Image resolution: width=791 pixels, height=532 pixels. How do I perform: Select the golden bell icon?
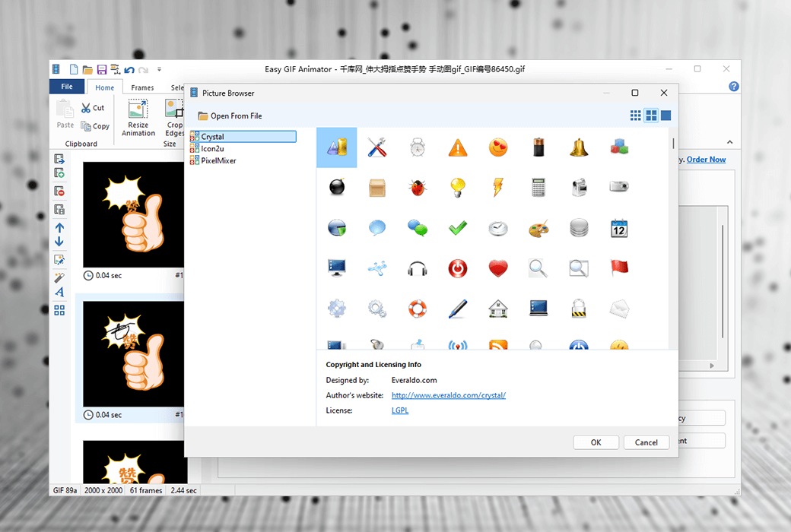579,147
